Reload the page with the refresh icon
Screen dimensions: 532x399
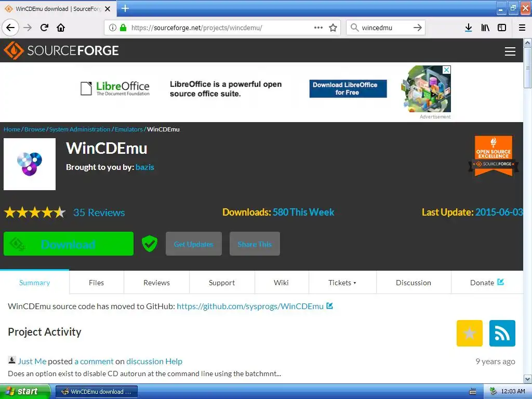coord(45,28)
